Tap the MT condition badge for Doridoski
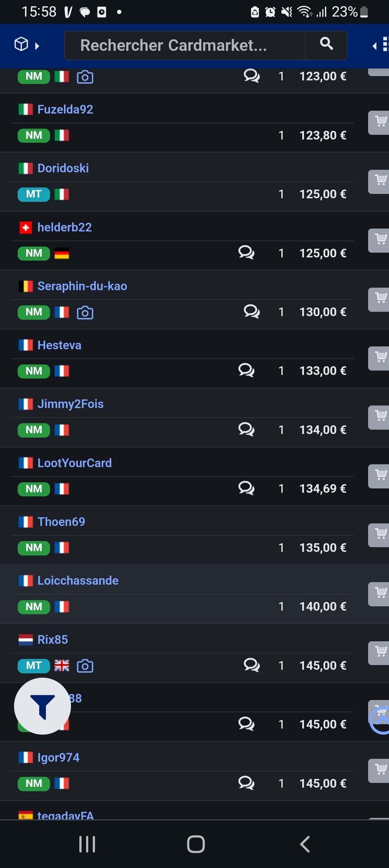 coord(34,194)
